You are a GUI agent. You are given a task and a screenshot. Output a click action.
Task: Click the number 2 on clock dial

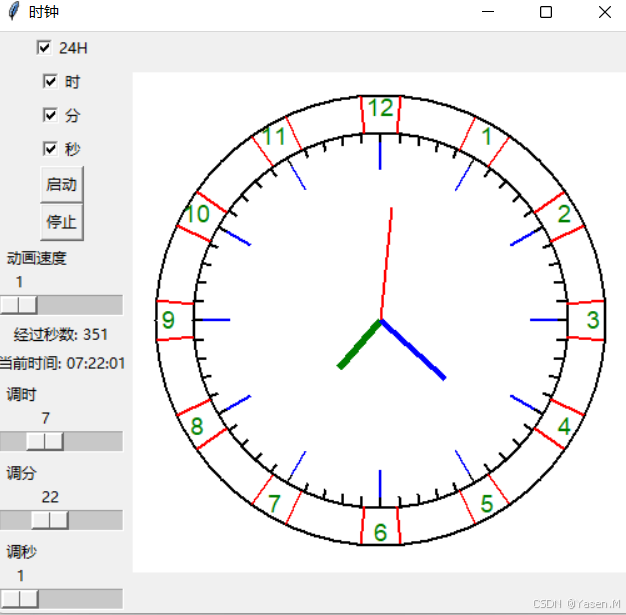click(564, 214)
